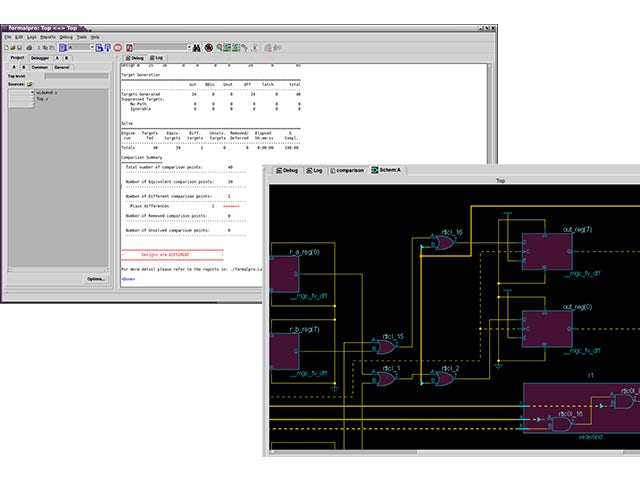The image size is (640, 480).
Task: Click the Paste toolbar icon
Action: pyautogui.click(x=52, y=48)
